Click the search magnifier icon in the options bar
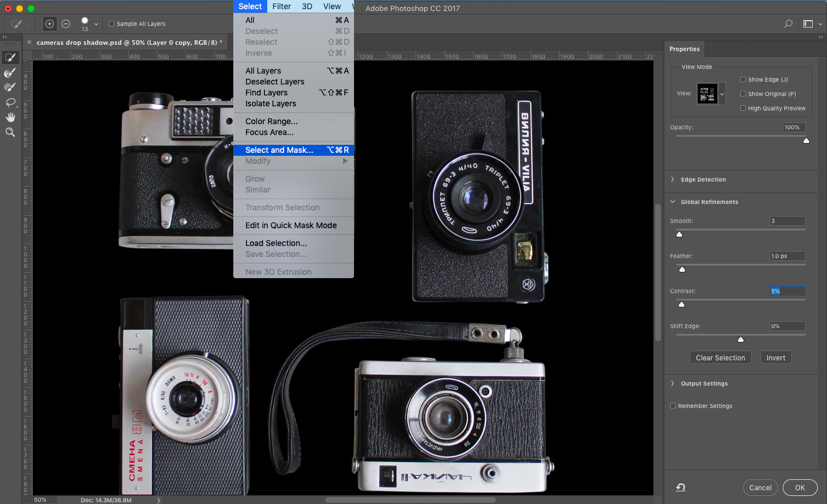The height and width of the screenshot is (504, 827). 788,24
